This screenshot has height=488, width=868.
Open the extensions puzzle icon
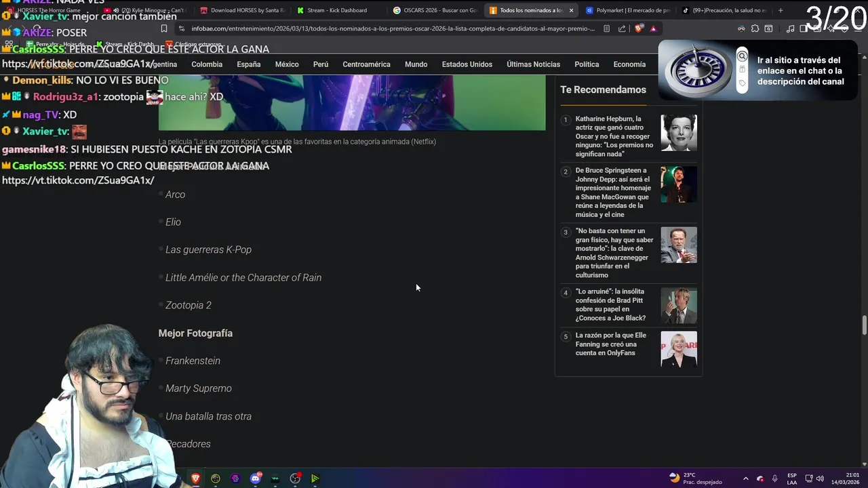pyautogui.click(x=755, y=28)
